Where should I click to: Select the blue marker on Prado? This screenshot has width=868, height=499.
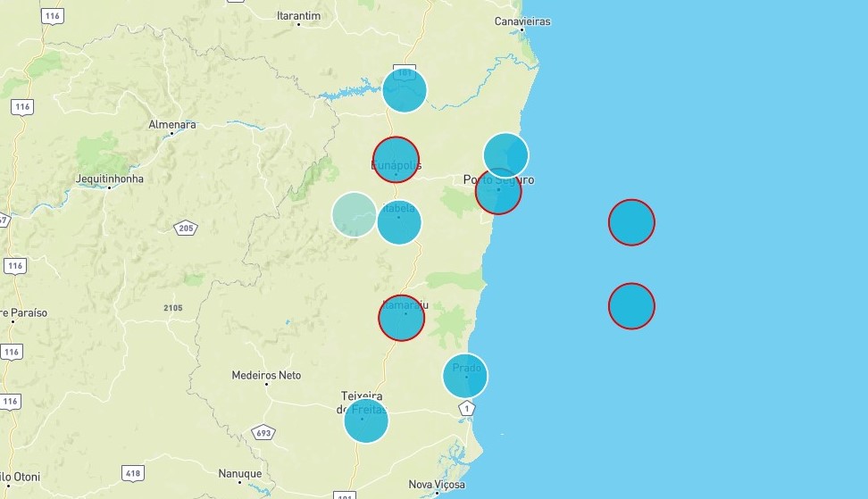[x=465, y=376]
